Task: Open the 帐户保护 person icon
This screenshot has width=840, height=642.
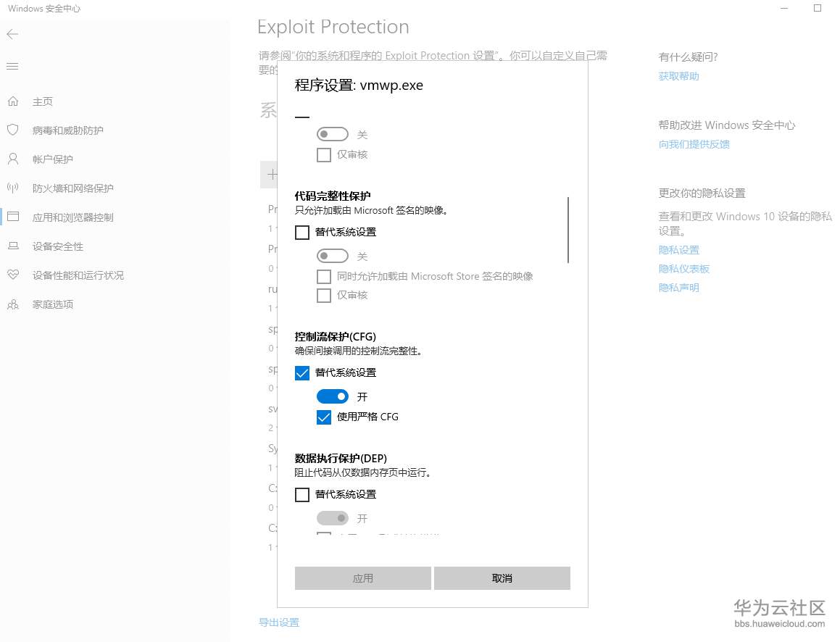Action: coord(12,159)
